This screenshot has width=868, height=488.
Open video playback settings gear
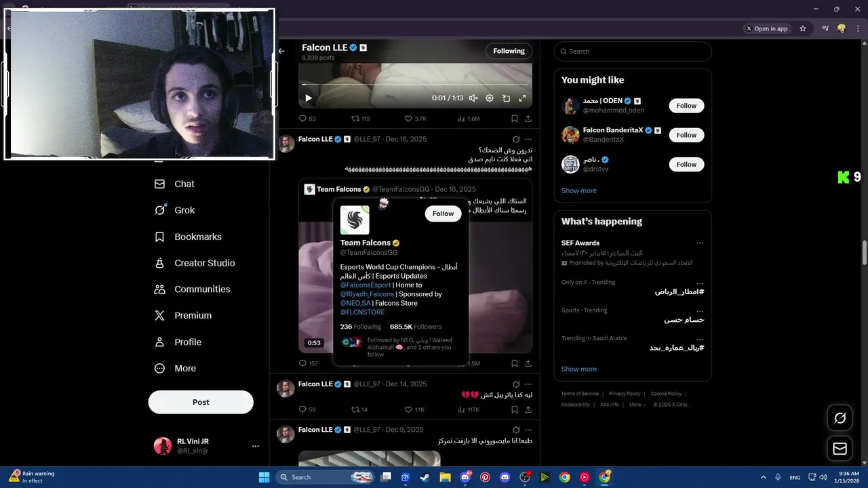(490, 98)
